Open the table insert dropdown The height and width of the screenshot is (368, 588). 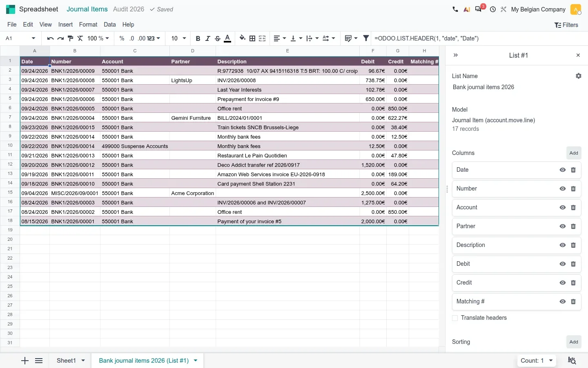(351, 38)
